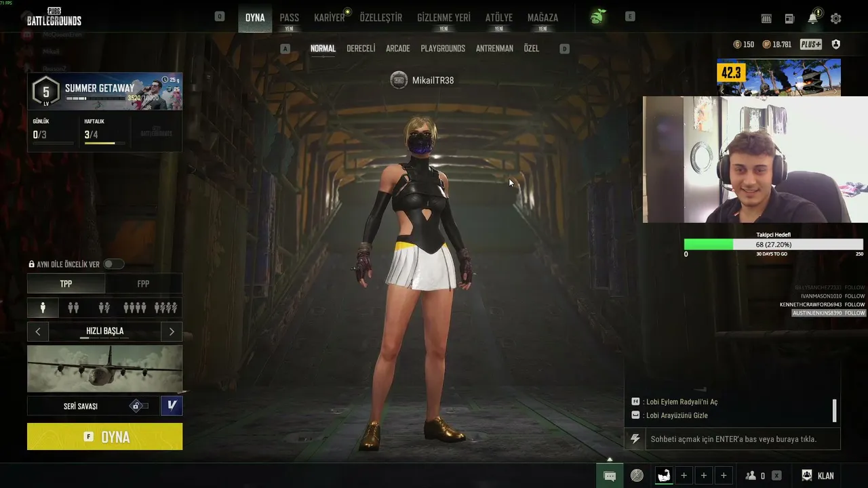This screenshot has width=868, height=488.
Task: Add an emote to the second plus slot
Action: (x=704, y=476)
